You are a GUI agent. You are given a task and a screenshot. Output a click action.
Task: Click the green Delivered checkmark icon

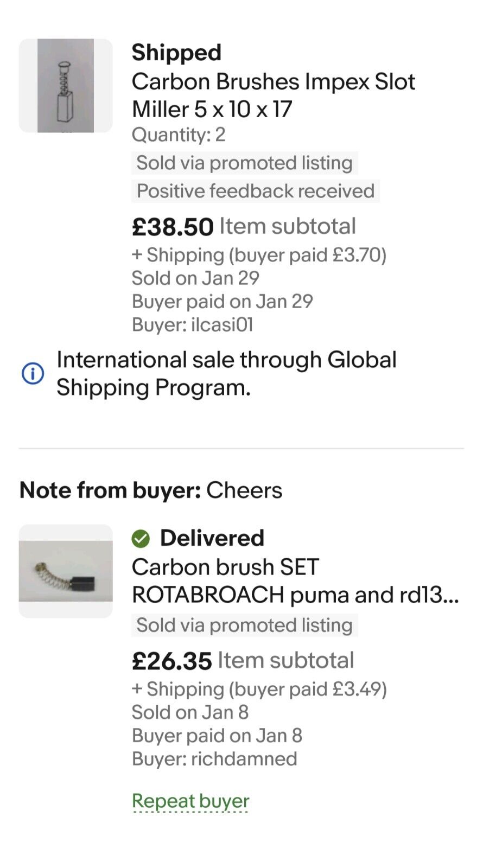[141, 538]
